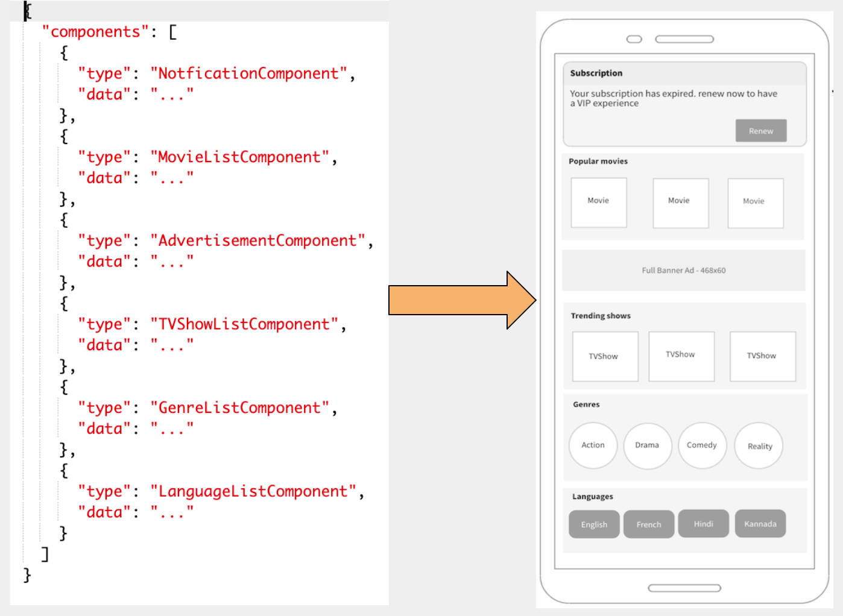Image resolution: width=843 pixels, height=616 pixels.
Task: Choose the Action genre circle
Action: [593, 445]
